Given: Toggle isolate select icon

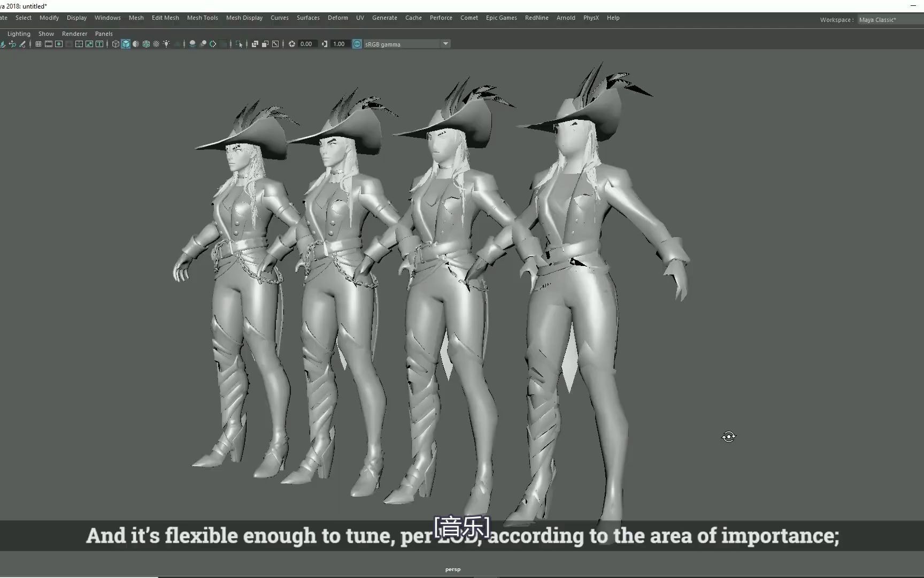Looking at the screenshot, I should (240, 44).
